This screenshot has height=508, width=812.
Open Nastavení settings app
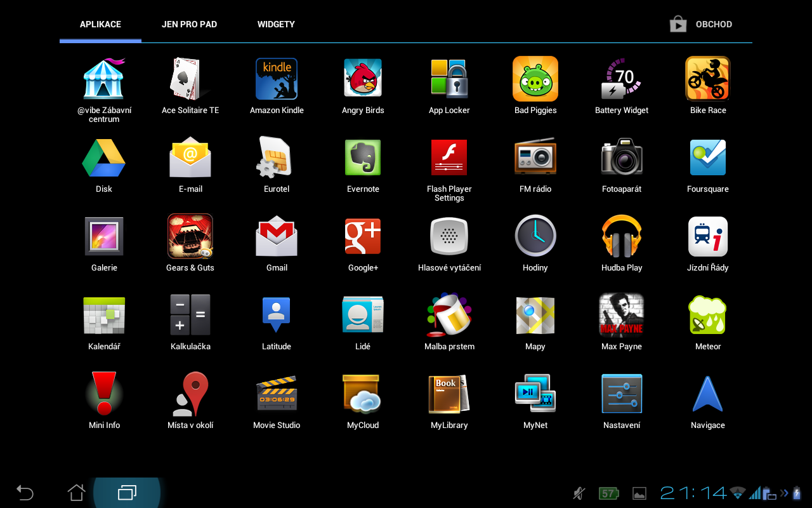point(622,394)
